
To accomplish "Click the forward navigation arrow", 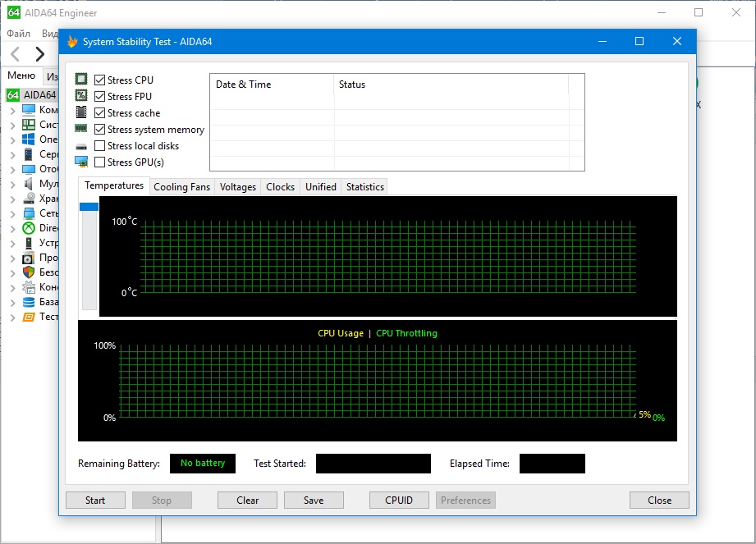I will coord(39,55).
